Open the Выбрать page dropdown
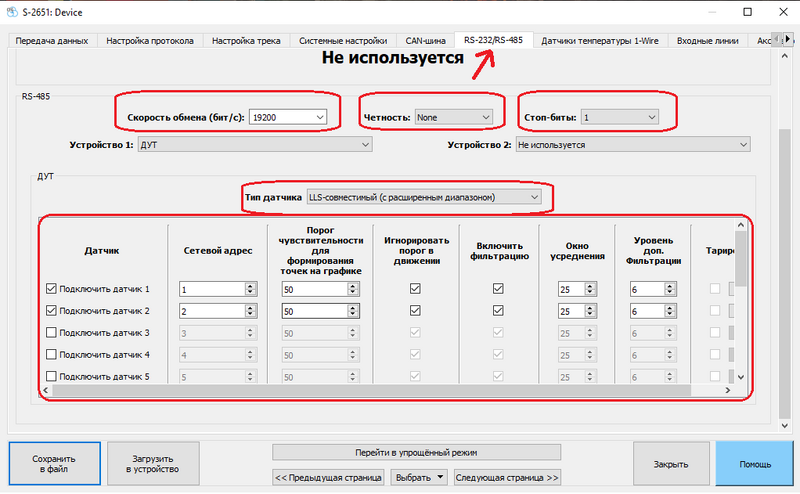 click(x=419, y=478)
